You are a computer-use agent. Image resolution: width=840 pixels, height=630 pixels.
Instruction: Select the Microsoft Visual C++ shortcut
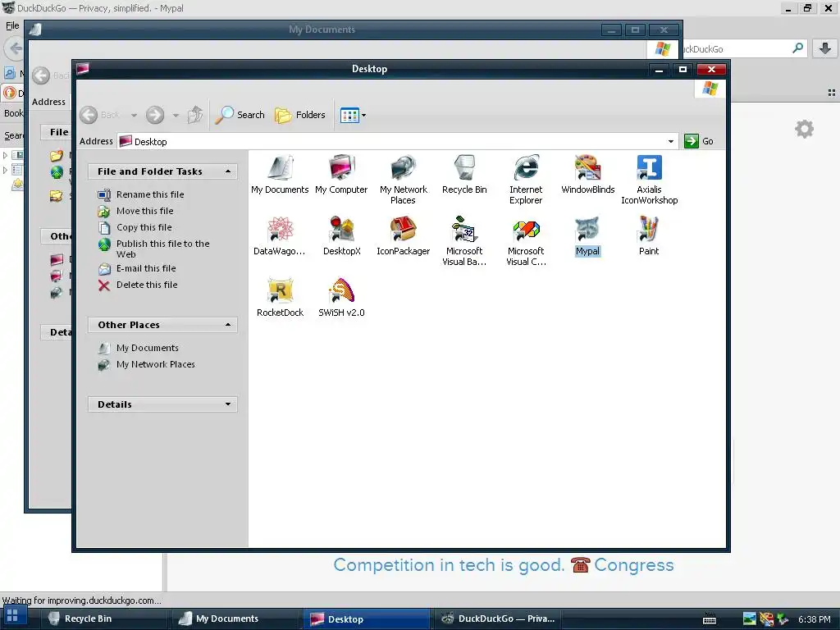pyautogui.click(x=526, y=241)
